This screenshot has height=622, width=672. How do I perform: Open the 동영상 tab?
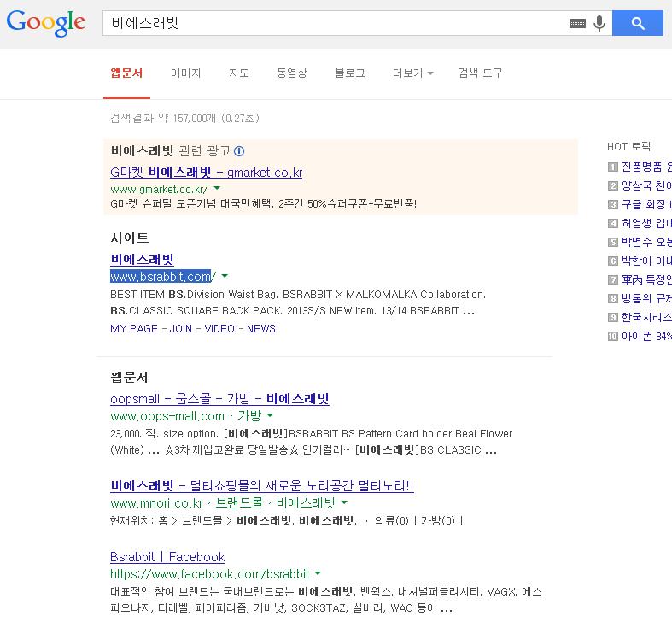pos(292,73)
